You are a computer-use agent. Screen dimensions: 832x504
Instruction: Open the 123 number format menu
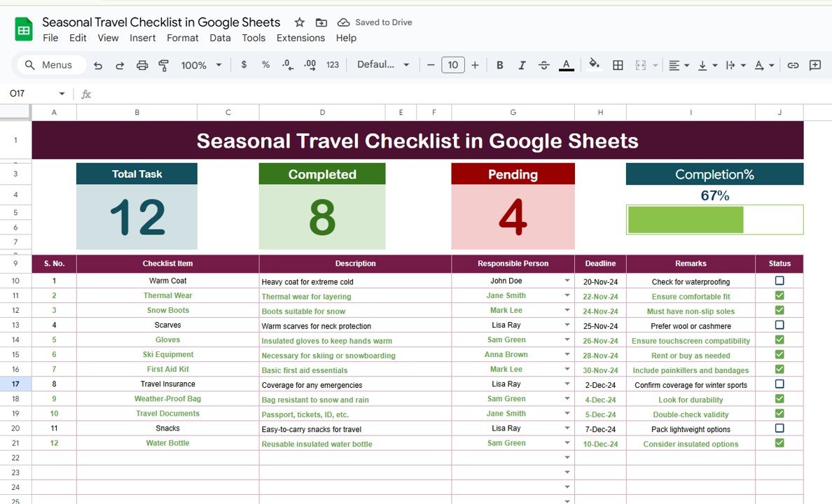[333, 64]
